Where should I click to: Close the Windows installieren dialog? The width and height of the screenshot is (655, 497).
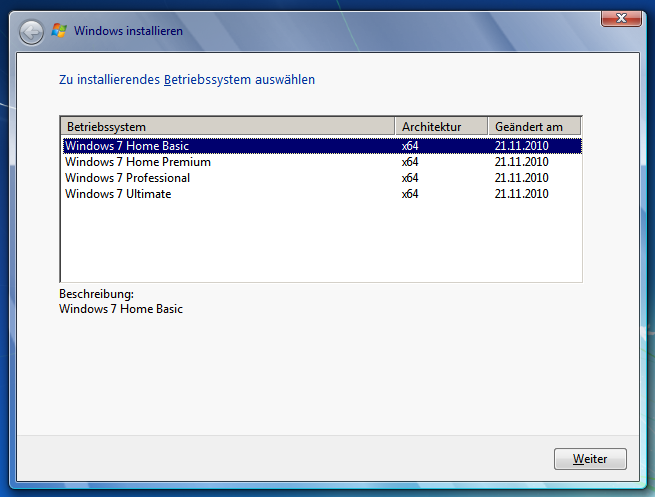point(621,18)
